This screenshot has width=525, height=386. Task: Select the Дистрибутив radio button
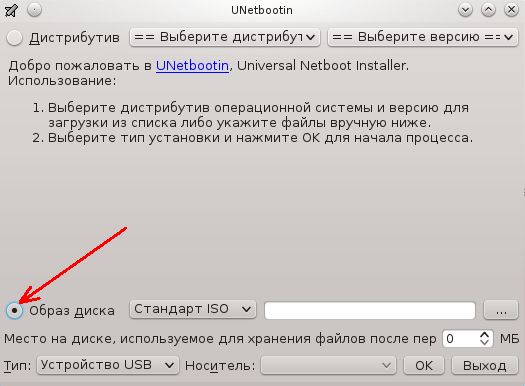tap(14, 37)
